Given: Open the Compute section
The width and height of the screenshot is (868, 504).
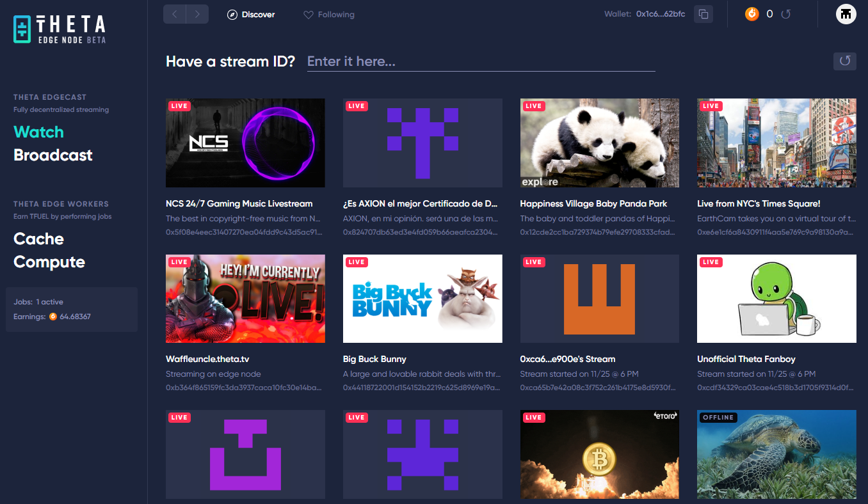Looking at the screenshot, I should (x=49, y=262).
